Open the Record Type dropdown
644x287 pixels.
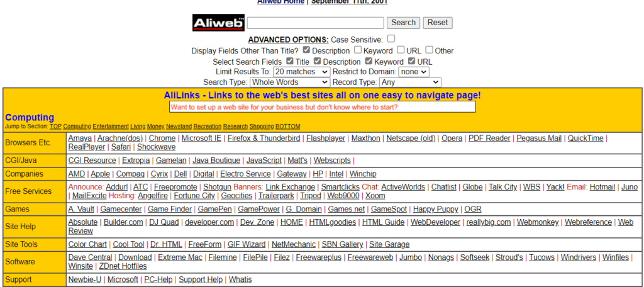point(410,82)
